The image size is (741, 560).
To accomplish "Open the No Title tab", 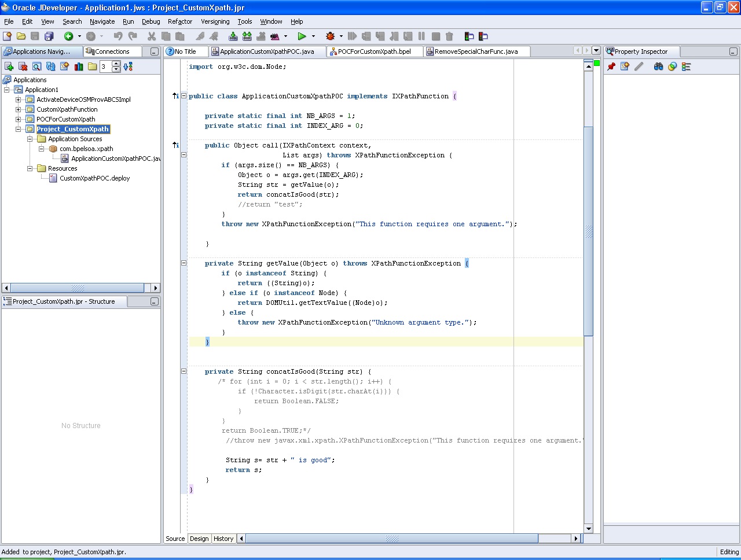I will [x=185, y=51].
